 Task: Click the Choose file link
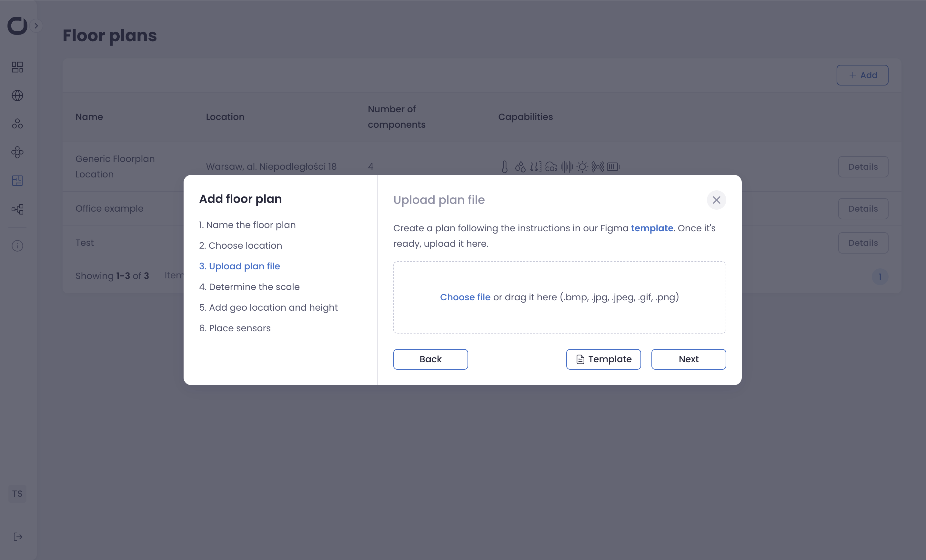465,297
